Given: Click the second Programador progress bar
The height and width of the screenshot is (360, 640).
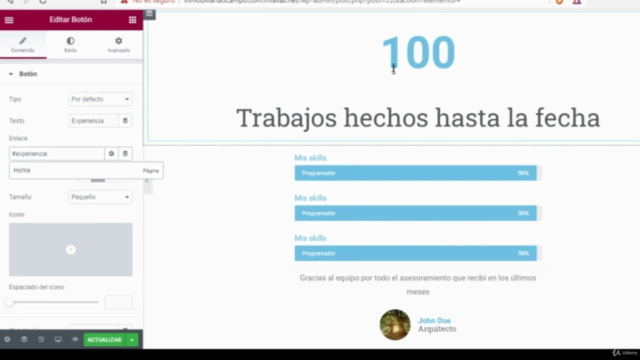Looking at the screenshot, I should [418, 213].
